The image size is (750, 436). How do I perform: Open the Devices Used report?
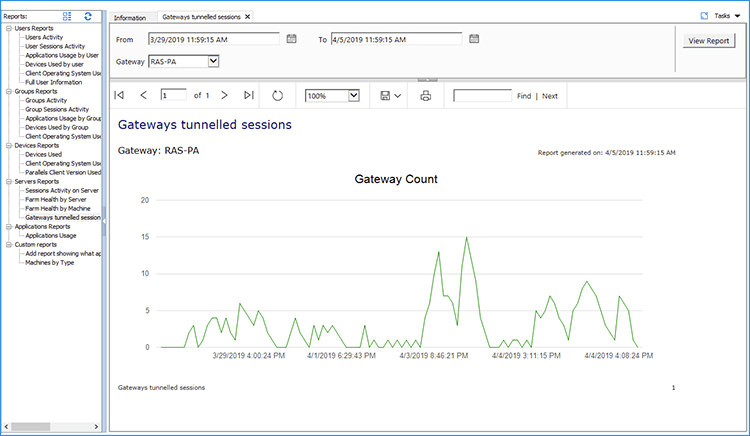pyautogui.click(x=44, y=154)
